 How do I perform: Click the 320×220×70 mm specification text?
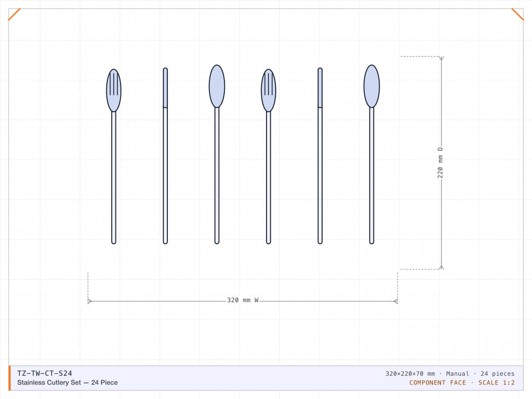click(410, 373)
